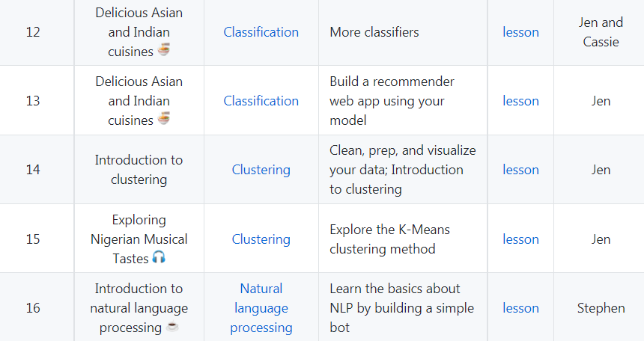Click the headphones emoji in row 15
This screenshot has width=644, height=341.
[x=159, y=257]
